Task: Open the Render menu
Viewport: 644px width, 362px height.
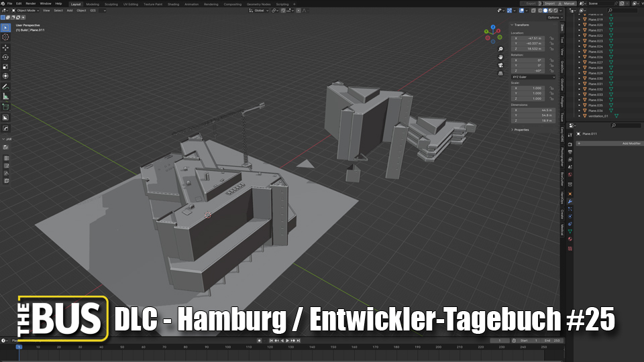Action: pyautogui.click(x=31, y=3)
